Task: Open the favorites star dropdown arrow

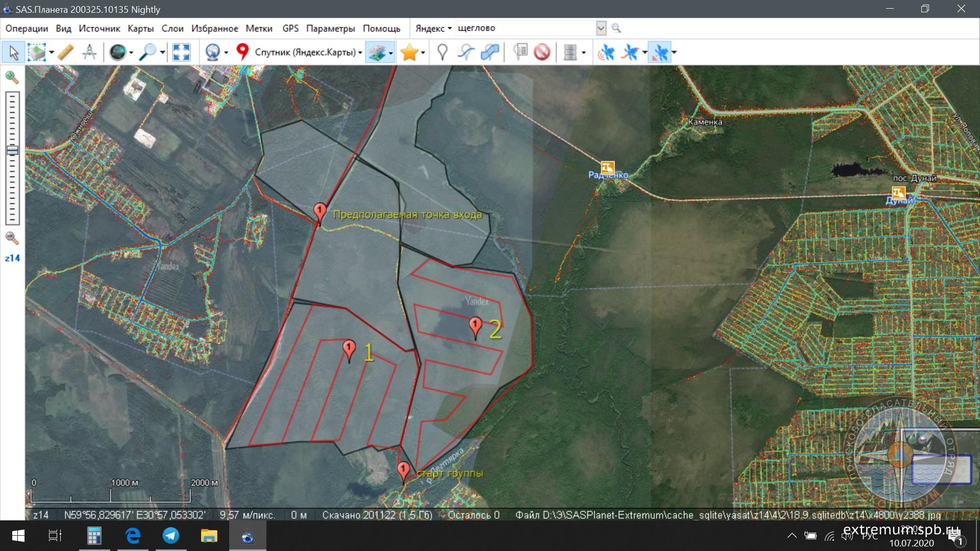Action: (x=423, y=52)
